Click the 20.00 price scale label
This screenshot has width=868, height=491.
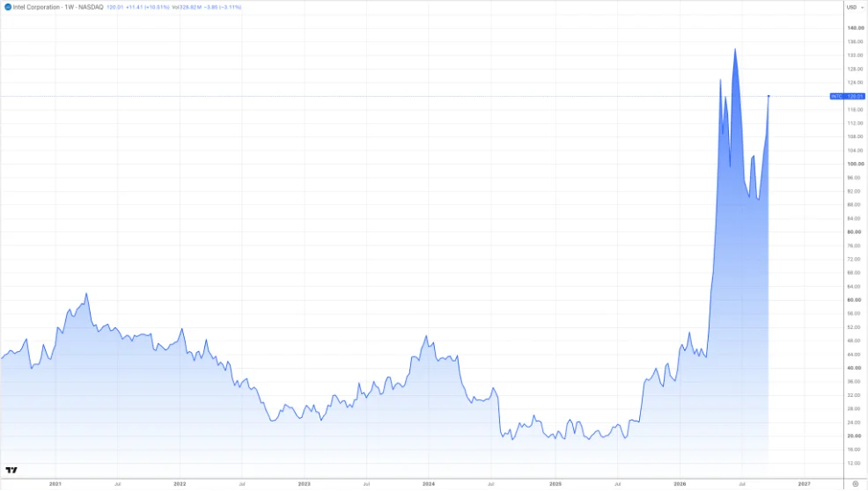coord(855,436)
